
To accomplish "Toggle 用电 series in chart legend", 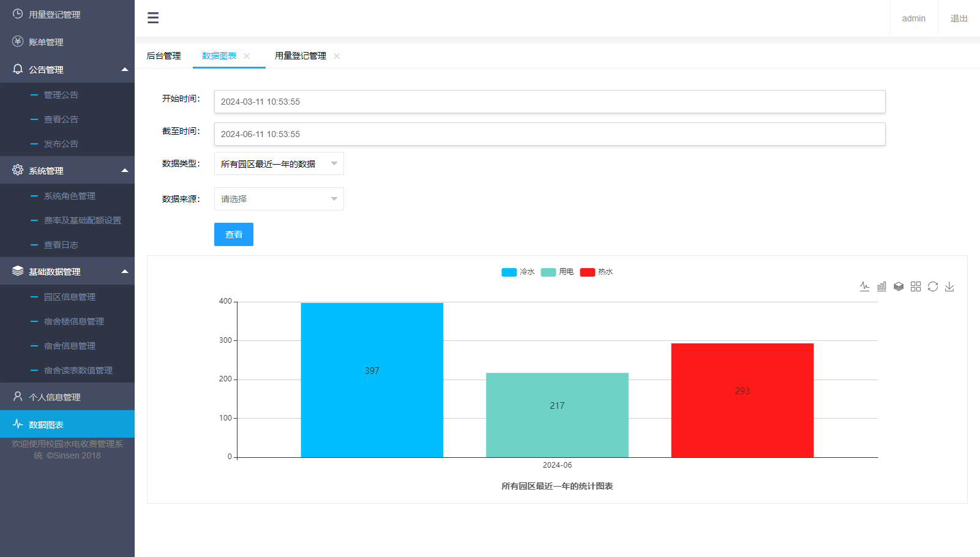I will click(557, 272).
